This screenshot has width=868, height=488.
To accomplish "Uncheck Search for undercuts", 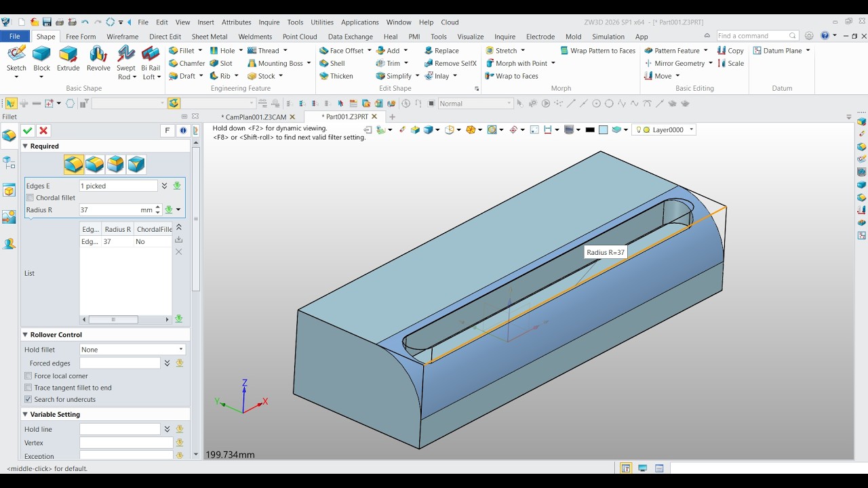I will (28, 399).
